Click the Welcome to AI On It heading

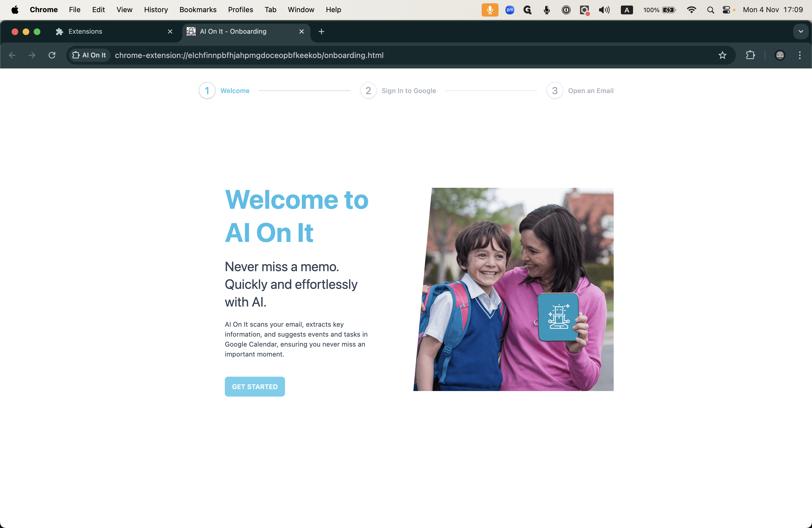(x=297, y=216)
